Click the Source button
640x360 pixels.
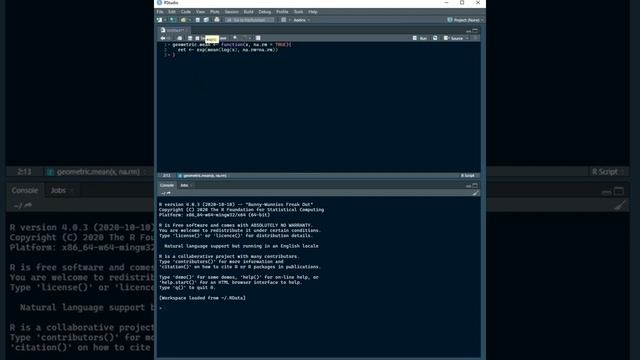pos(454,38)
